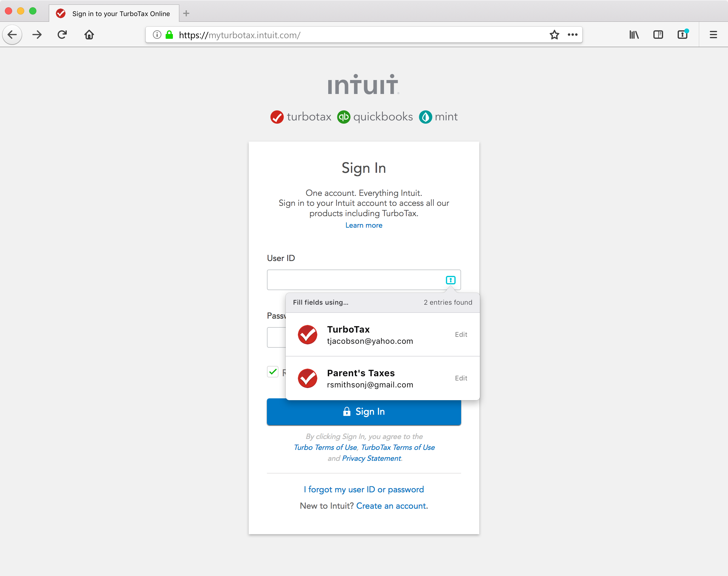Image resolution: width=728 pixels, height=576 pixels.
Task: Open a new browser tab
Action: [x=186, y=13]
